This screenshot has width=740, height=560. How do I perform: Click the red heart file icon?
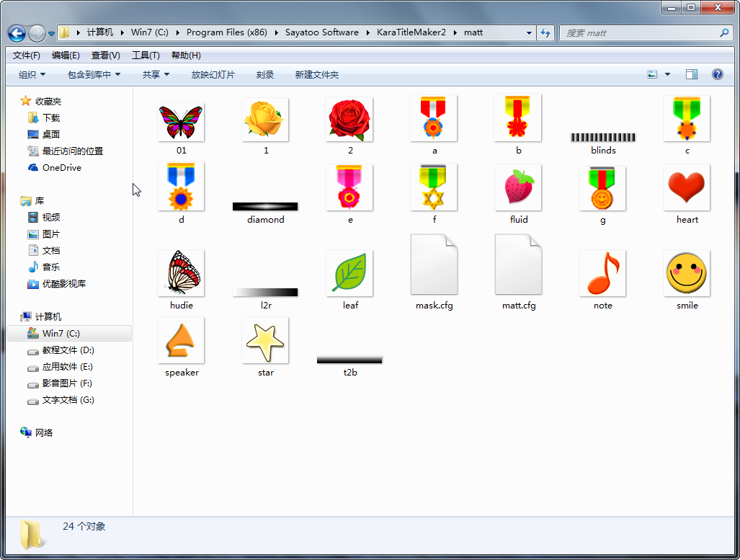point(687,188)
